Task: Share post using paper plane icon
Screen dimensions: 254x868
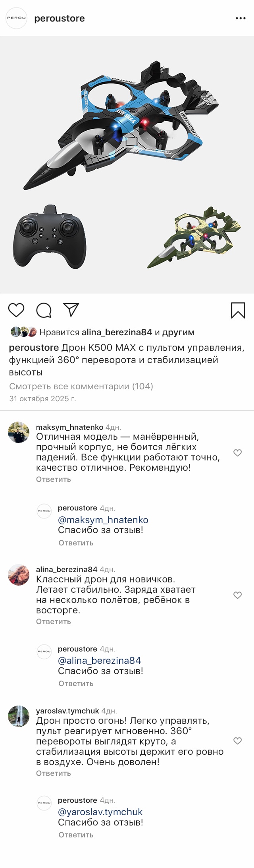Action: [71, 310]
